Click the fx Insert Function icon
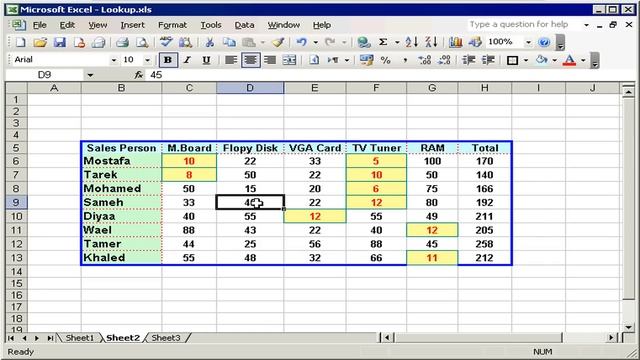 click(x=139, y=75)
